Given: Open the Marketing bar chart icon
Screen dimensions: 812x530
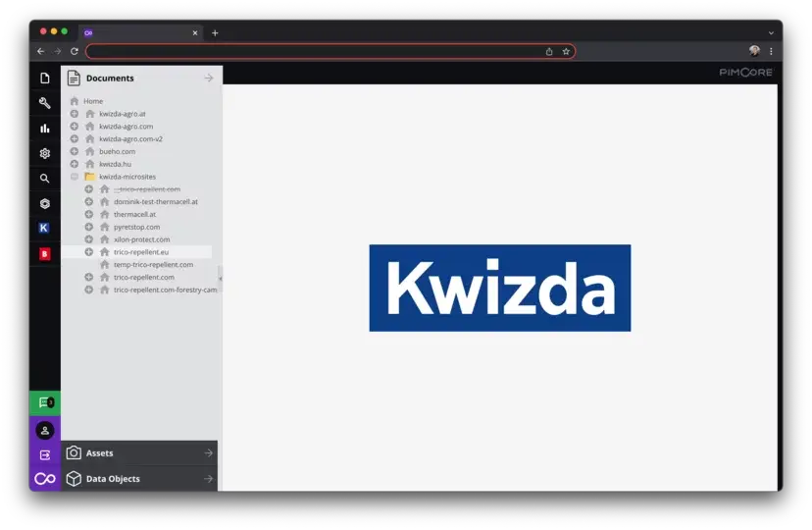Looking at the screenshot, I should pos(45,128).
